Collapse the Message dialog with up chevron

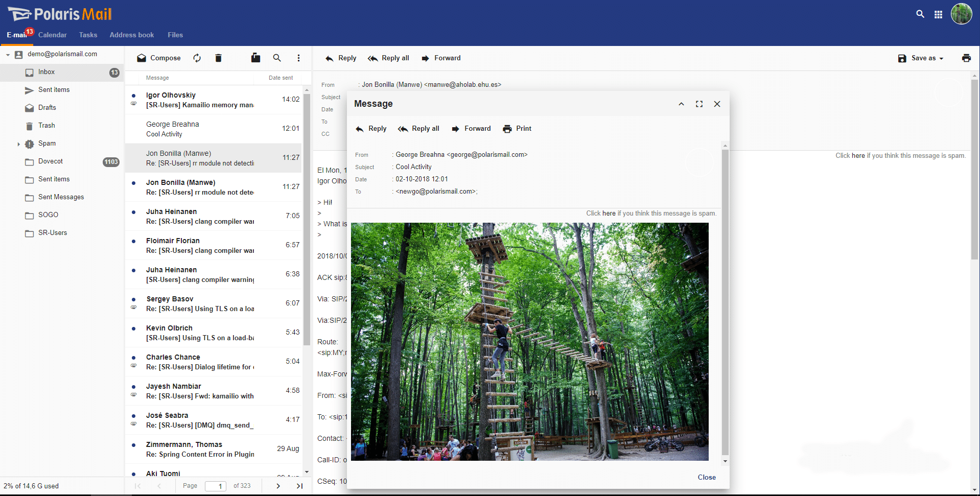pyautogui.click(x=681, y=104)
